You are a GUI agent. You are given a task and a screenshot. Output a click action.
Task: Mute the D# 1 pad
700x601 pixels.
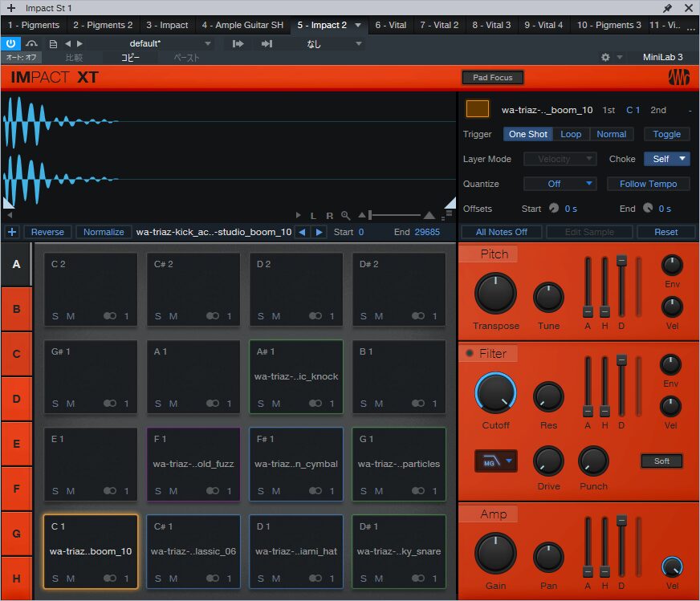pyautogui.click(x=379, y=579)
